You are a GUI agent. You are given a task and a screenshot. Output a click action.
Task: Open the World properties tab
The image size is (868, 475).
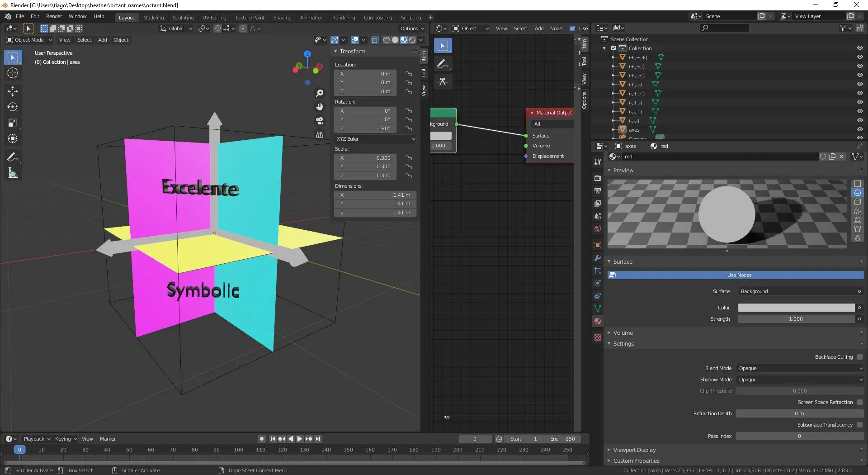(598, 229)
